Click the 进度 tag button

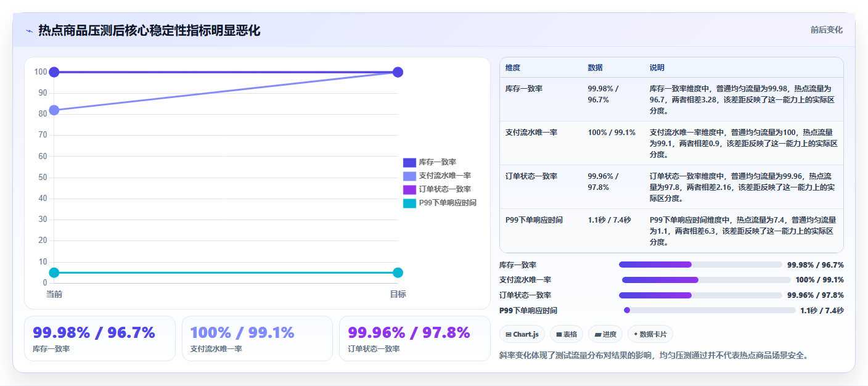click(605, 334)
